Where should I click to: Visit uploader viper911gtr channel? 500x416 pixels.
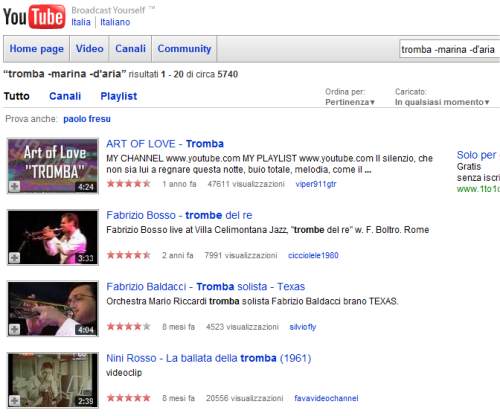[316, 184]
